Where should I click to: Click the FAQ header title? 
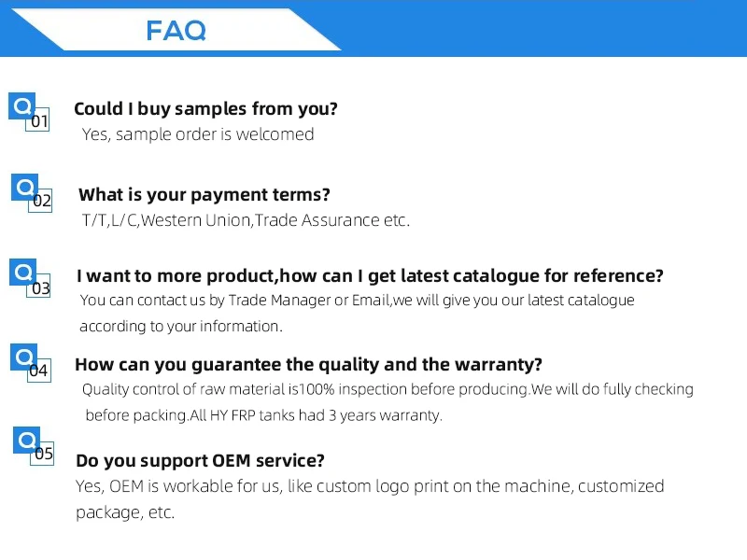click(176, 31)
